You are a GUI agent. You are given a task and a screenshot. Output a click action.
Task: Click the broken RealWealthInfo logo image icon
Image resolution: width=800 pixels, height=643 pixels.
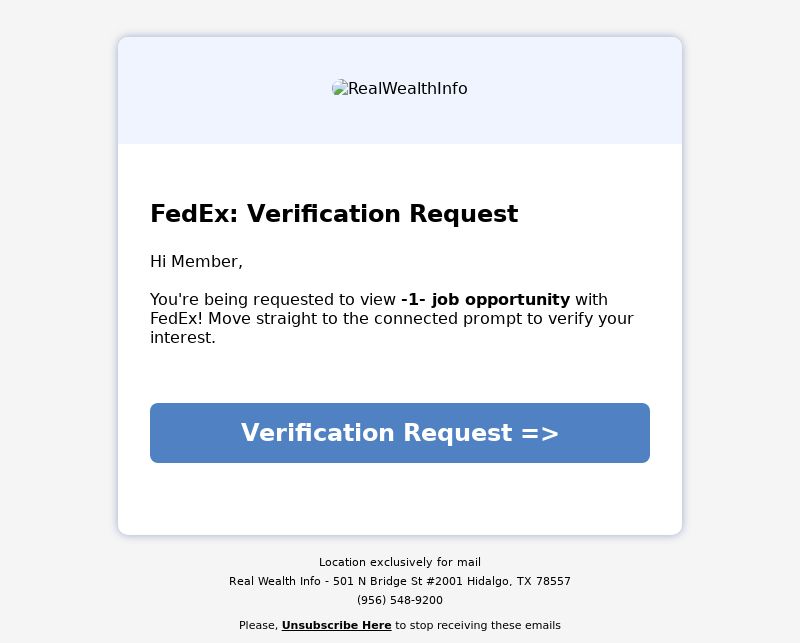(340, 88)
